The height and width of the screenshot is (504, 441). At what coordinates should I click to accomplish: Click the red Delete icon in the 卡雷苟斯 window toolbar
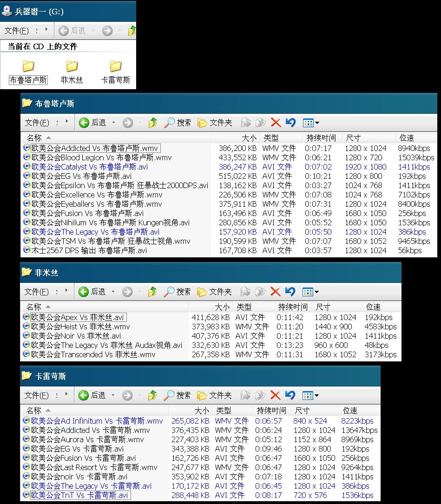coord(275,395)
